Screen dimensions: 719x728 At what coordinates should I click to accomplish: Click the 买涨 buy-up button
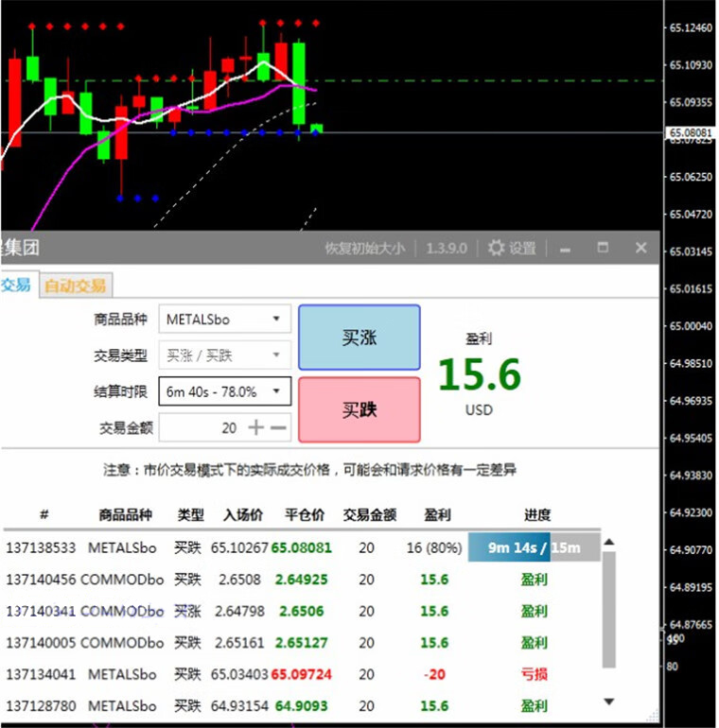point(359,338)
